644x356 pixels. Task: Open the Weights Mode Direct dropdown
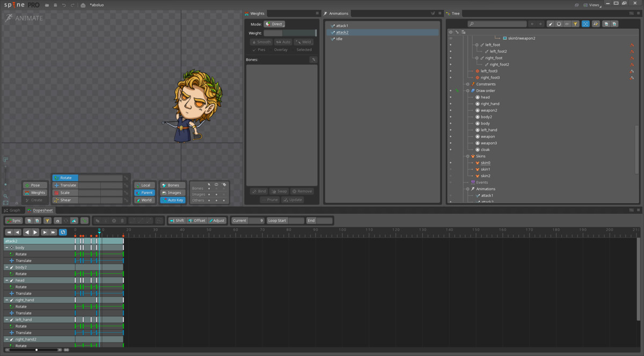tap(274, 24)
